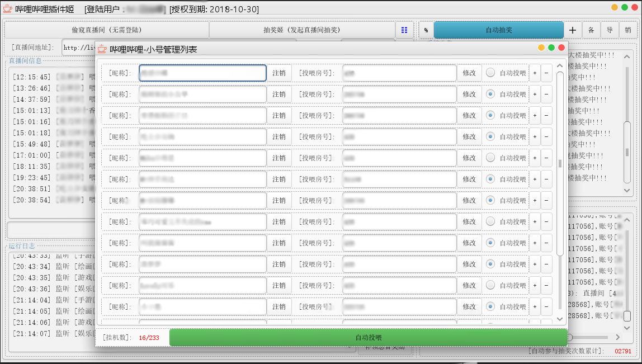Click the + icon in the second row
642x364 pixels.
(535, 94)
